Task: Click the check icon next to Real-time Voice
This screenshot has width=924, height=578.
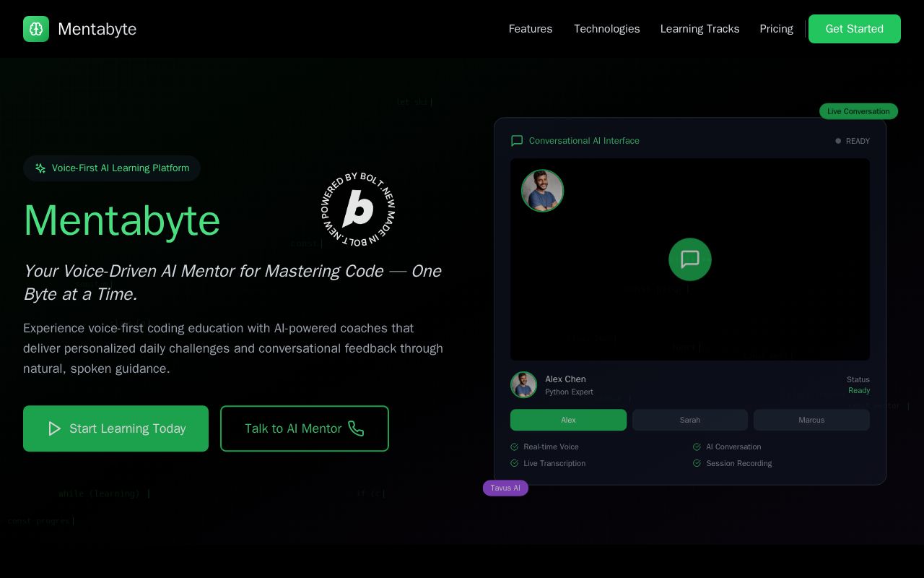Action: 515,447
